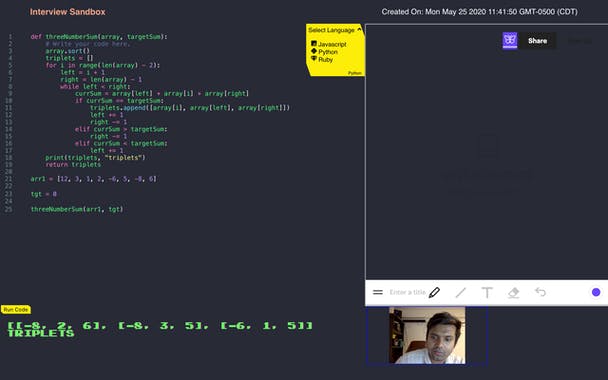Select the text tool in whiteboard toolbar
The image size is (608, 380).
pyautogui.click(x=487, y=292)
